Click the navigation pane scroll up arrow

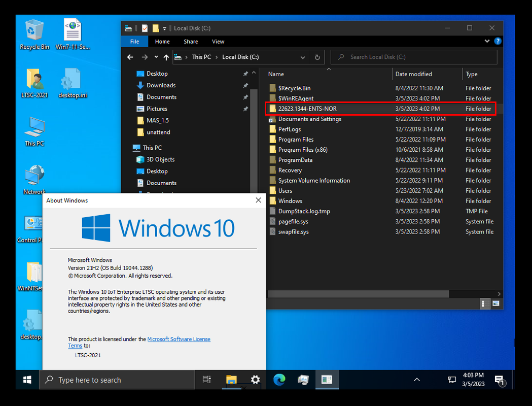click(254, 73)
